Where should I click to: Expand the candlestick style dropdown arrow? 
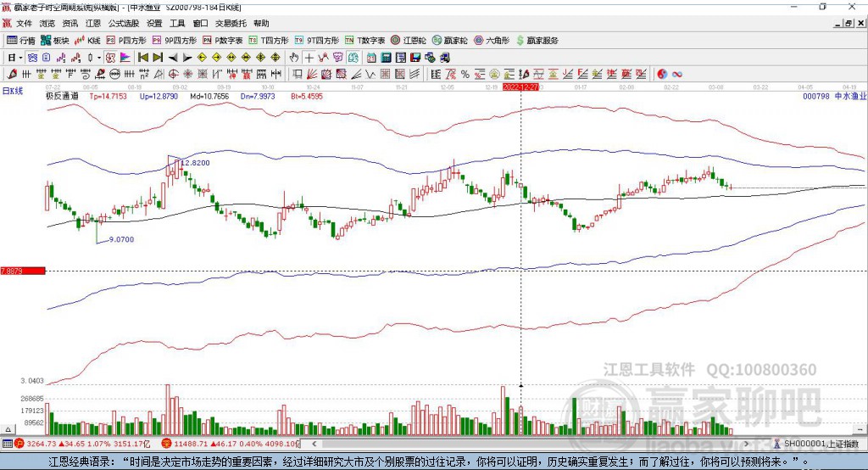(x=99, y=58)
